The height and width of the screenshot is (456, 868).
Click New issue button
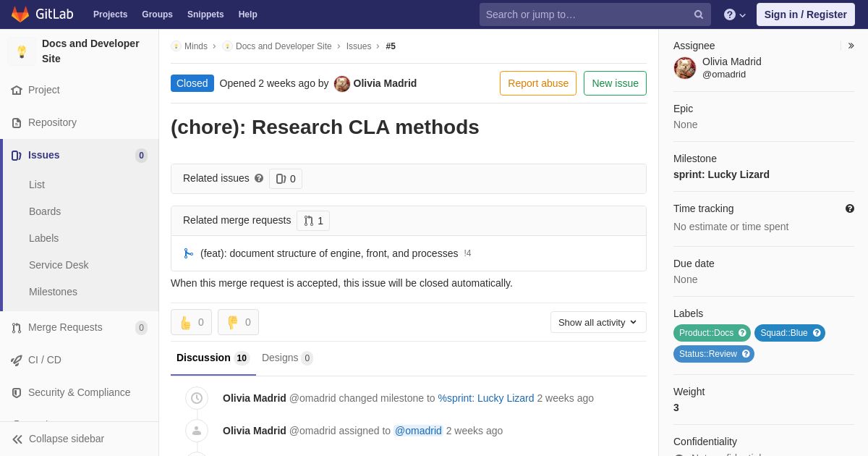click(x=615, y=83)
